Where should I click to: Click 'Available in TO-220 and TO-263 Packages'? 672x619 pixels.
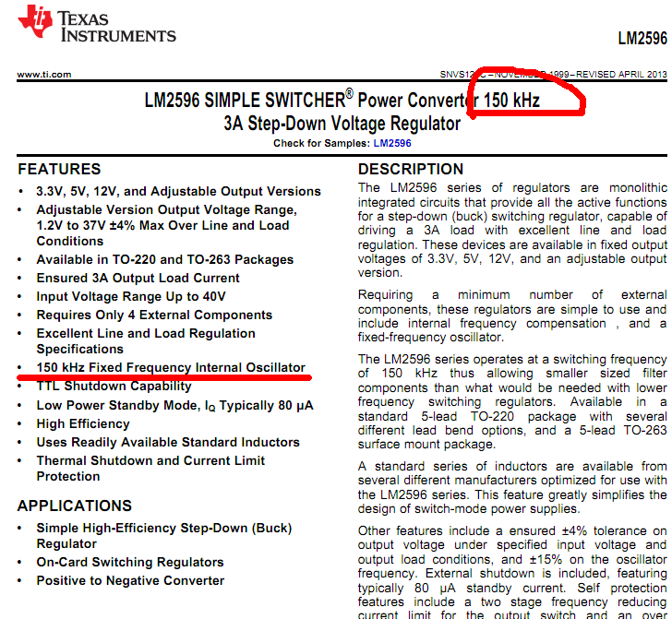coord(165,259)
